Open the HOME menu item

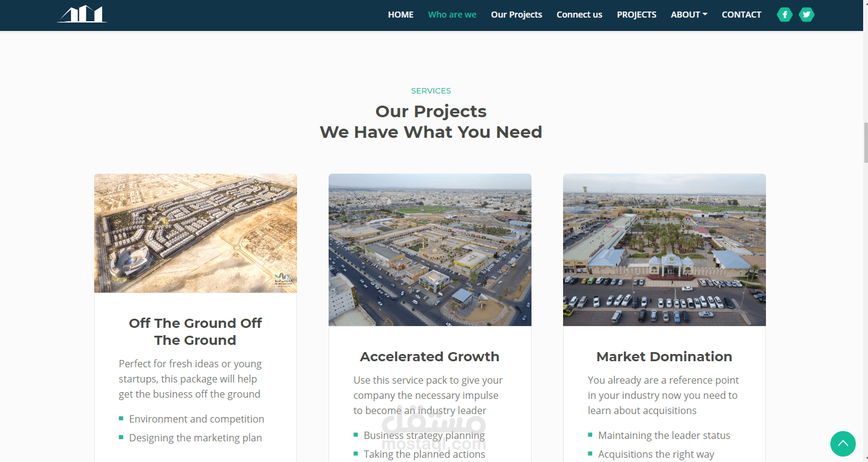pyautogui.click(x=401, y=15)
